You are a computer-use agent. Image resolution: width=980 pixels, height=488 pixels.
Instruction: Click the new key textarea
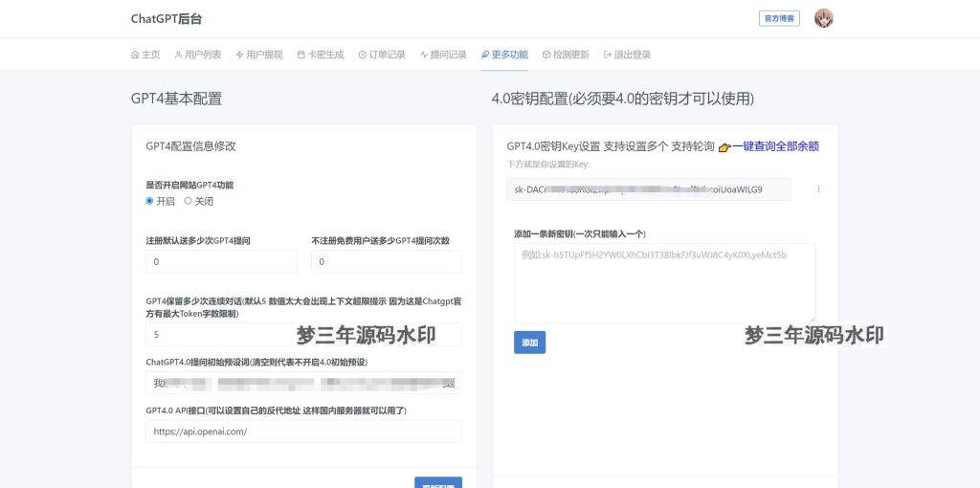pyautogui.click(x=665, y=283)
